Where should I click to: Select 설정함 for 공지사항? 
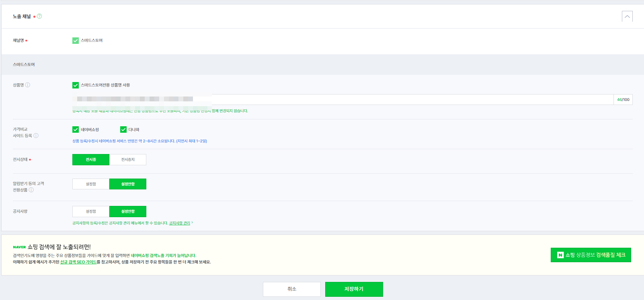(91, 211)
